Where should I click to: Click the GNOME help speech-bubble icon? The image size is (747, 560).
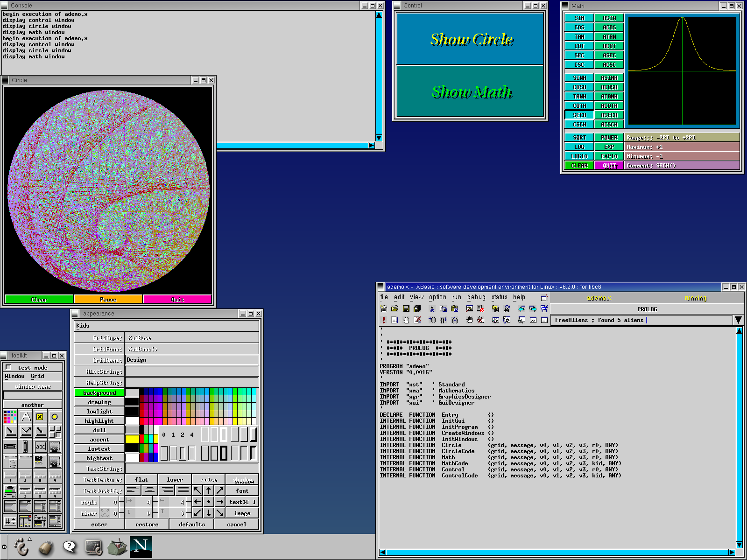[69, 546]
